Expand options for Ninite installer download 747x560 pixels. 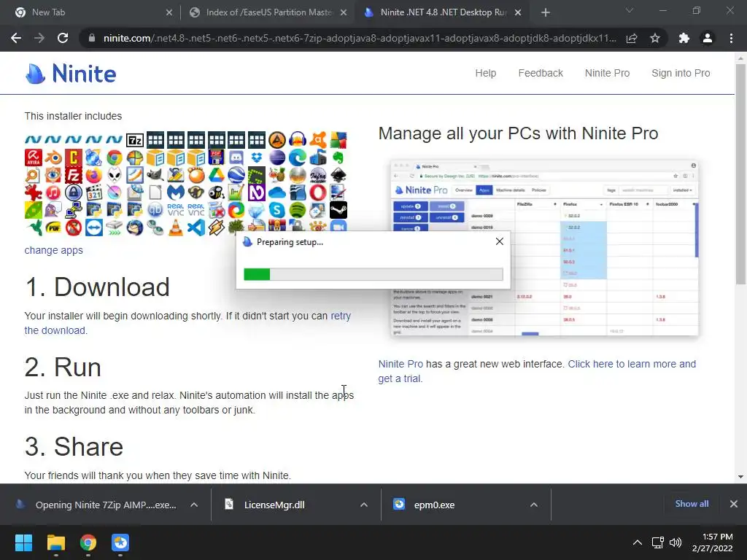pyautogui.click(x=194, y=505)
